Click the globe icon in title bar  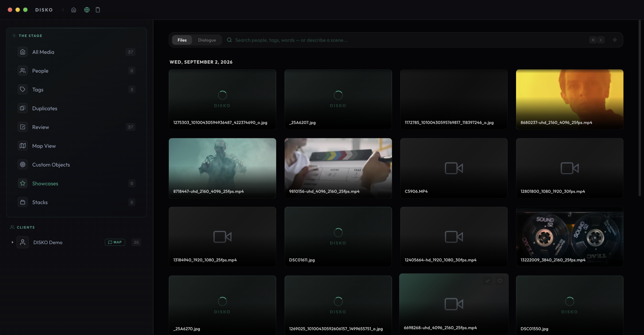pyautogui.click(x=87, y=10)
